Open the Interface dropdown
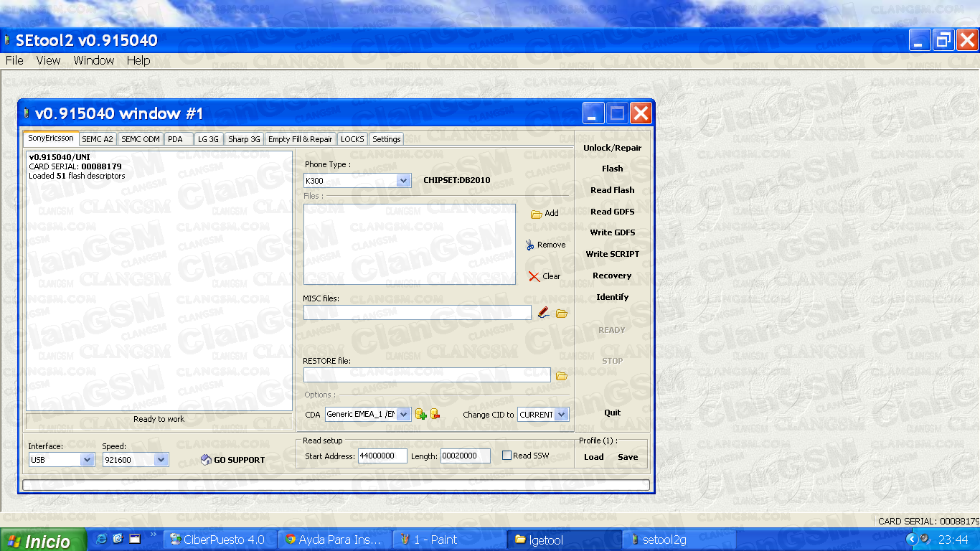Screen dimensions: 980x551 [88, 460]
